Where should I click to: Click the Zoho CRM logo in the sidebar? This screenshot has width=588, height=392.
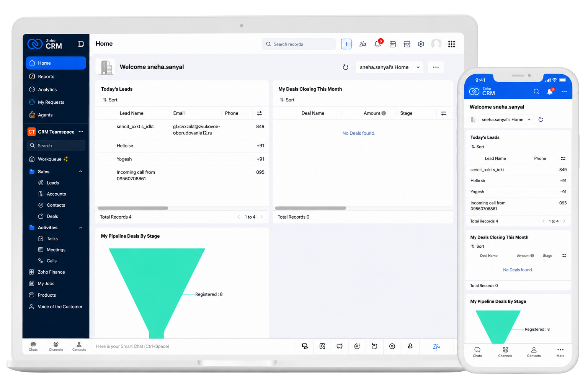tap(45, 44)
